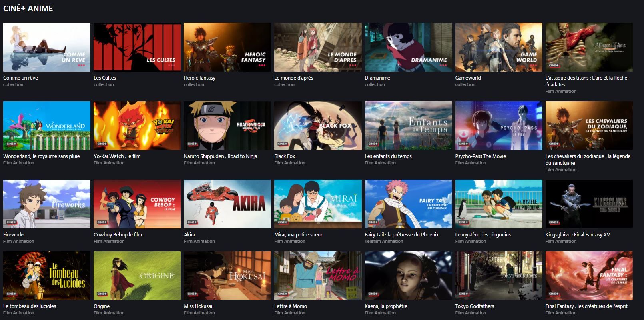Open the 'Comme un rêve' title link
644x320 pixels.
20,78
